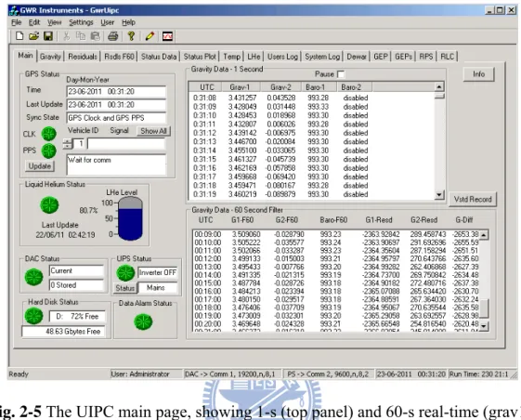Click scroll-up arrow of 60 Second Filter list
This screenshot has width=521, height=420.
(x=484, y=235)
